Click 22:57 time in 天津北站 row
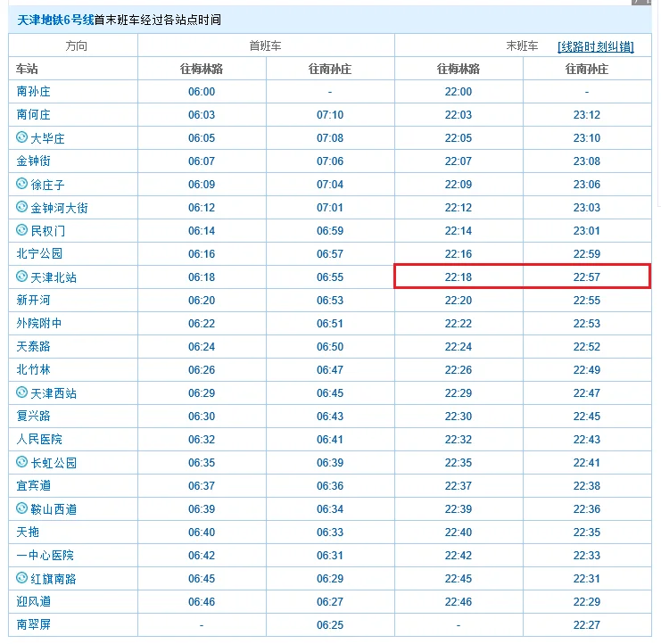Screen dimensions: 661x644 [586, 277]
